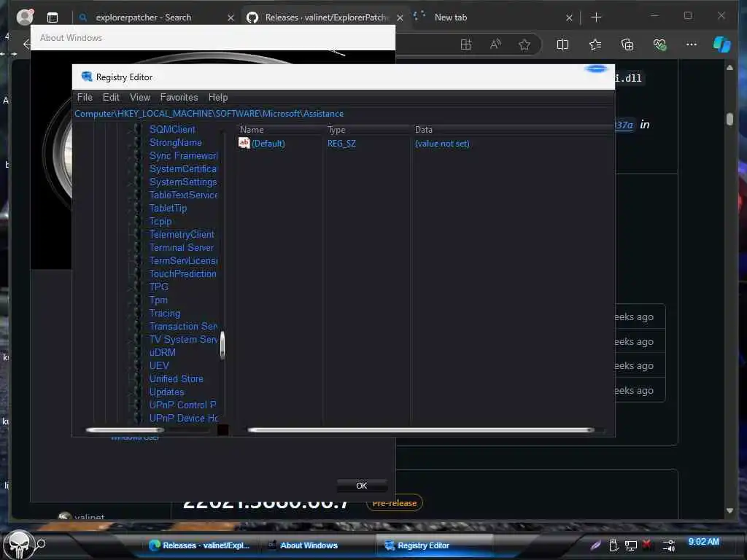Select the SystemCertificates registry key
The height and width of the screenshot is (560, 747).
pos(183,169)
